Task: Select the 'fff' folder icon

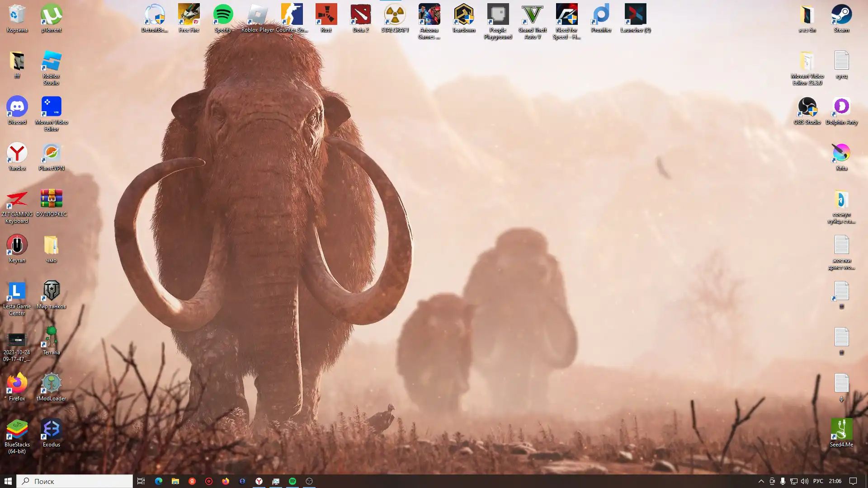Action: pyautogui.click(x=17, y=65)
